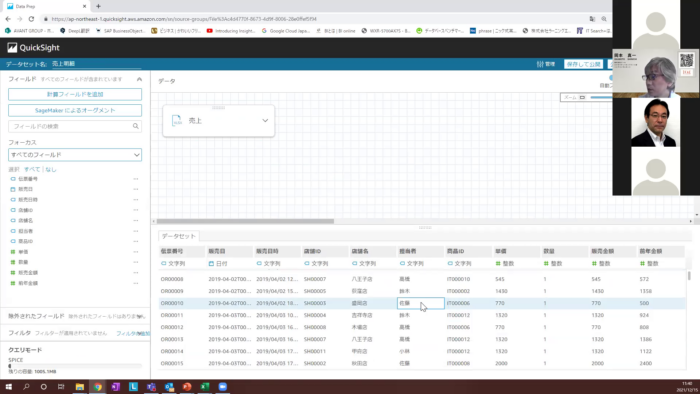The height and width of the screenshot is (394, 700).
Task: Click the 計算フィールドを追加 button
Action: point(75,94)
